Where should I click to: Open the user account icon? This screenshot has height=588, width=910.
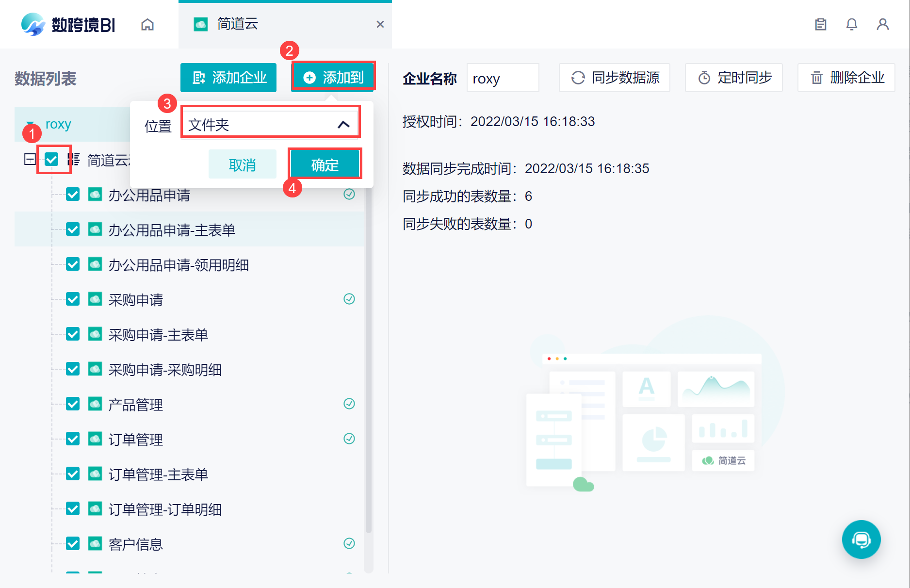883,24
